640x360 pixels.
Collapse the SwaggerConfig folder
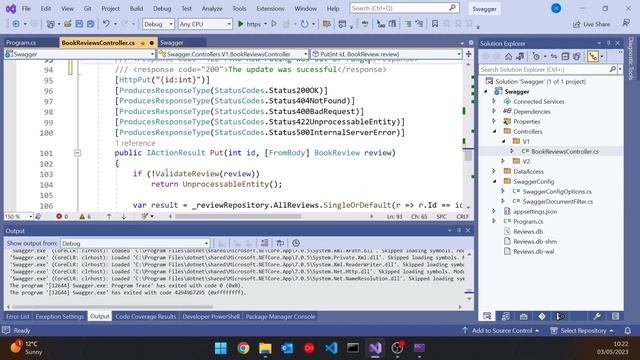[x=494, y=181]
